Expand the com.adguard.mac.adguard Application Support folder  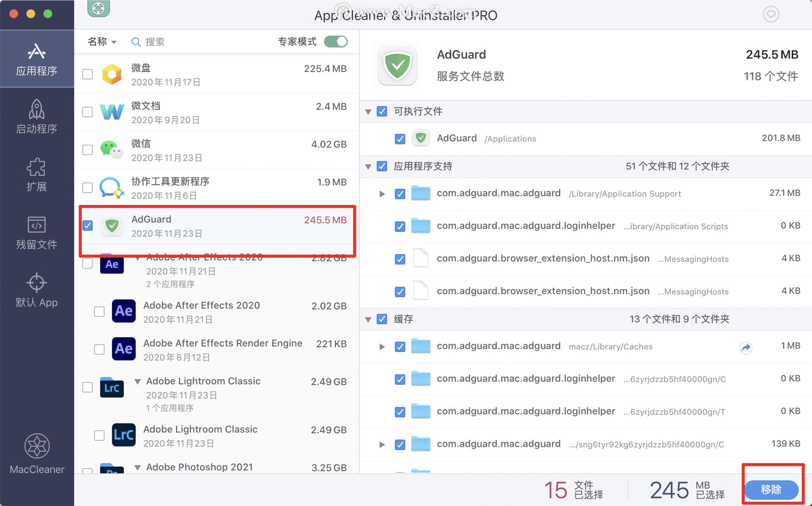point(382,193)
